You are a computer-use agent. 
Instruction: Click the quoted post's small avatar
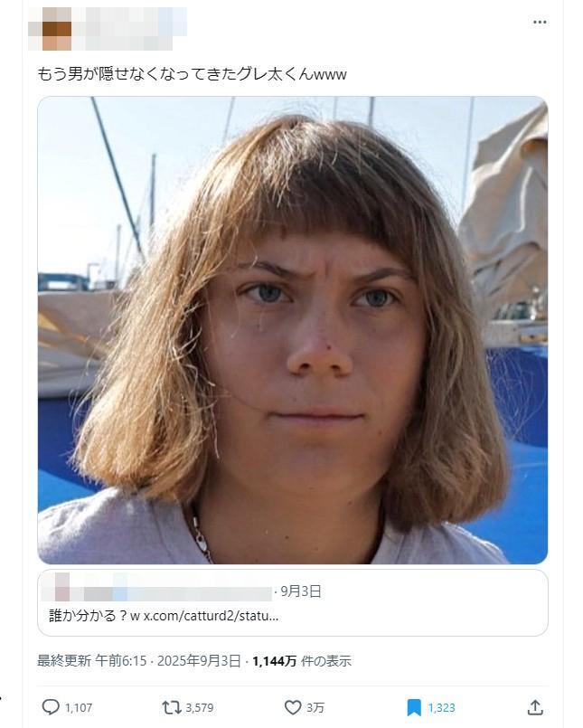tap(61, 592)
